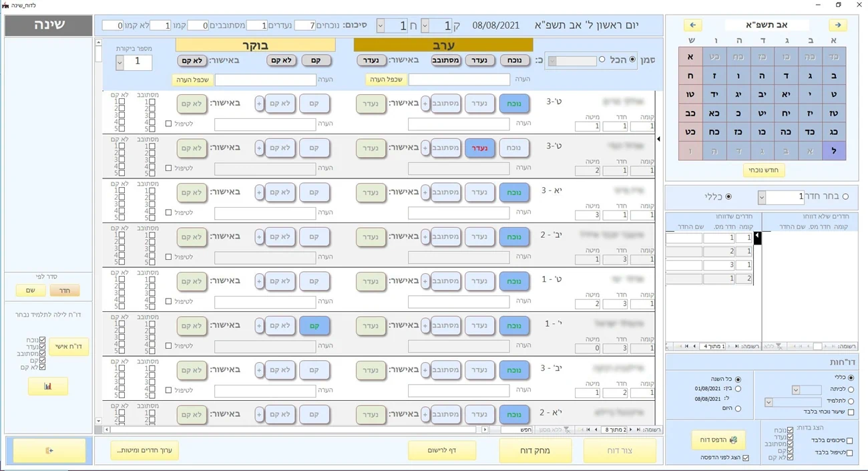The height and width of the screenshot is (471, 868).
Task: Click morning plus button in יא - 3 row
Action: point(259,192)
